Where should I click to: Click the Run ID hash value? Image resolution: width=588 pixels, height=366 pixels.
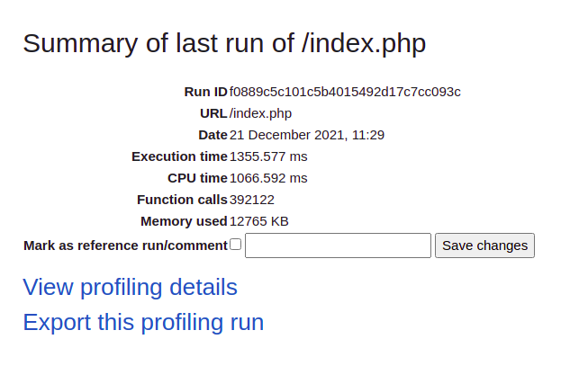345,92
